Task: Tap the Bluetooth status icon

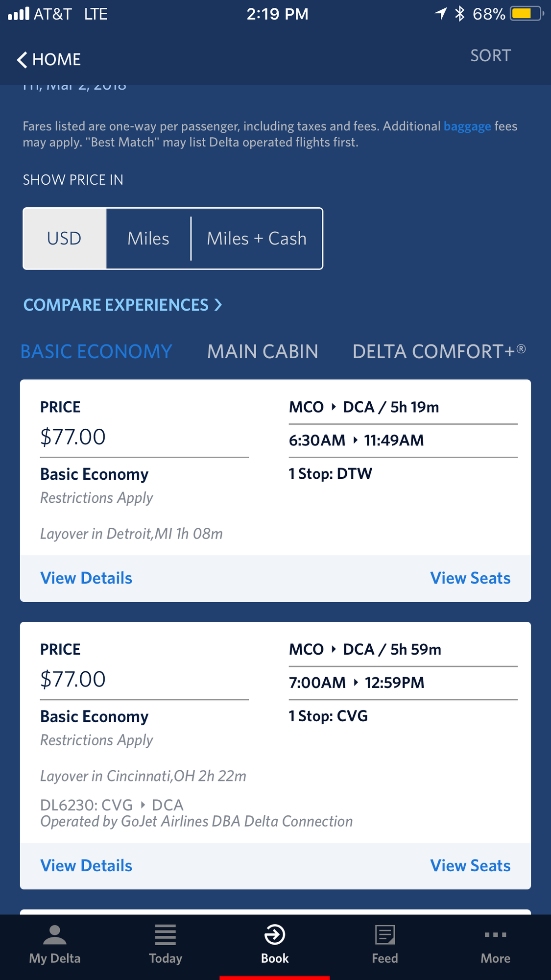Action: tap(459, 14)
